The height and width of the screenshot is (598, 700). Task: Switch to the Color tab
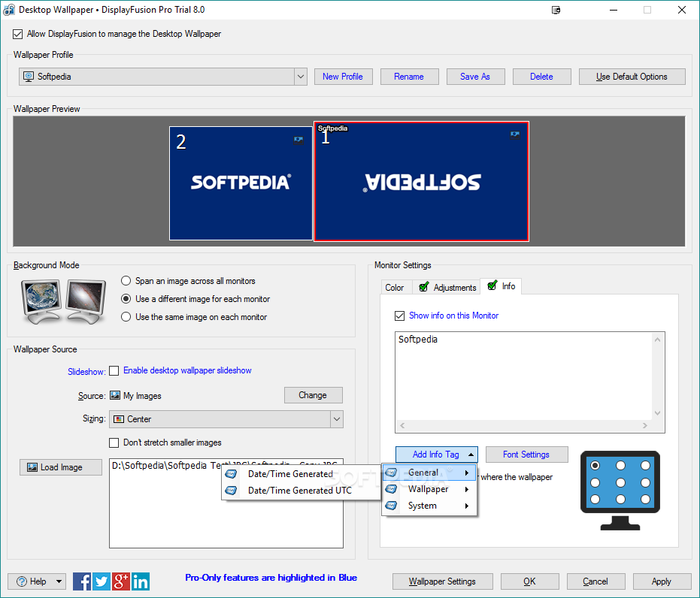[395, 288]
